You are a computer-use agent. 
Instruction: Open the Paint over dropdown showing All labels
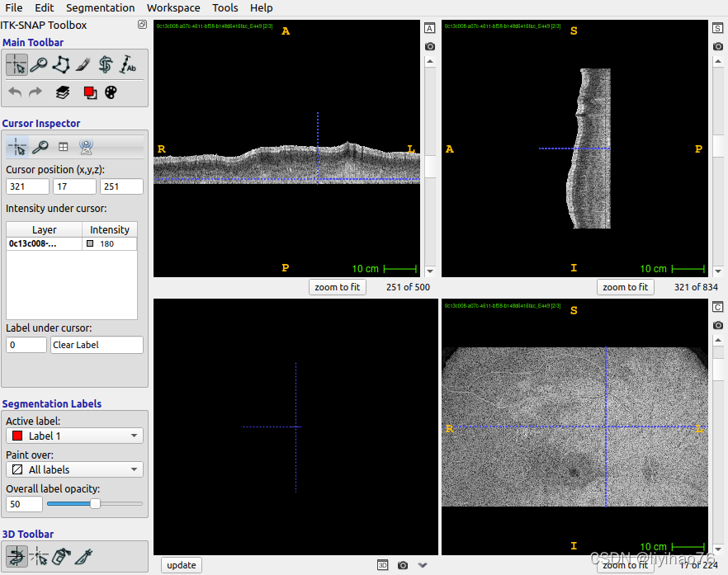(74, 469)
